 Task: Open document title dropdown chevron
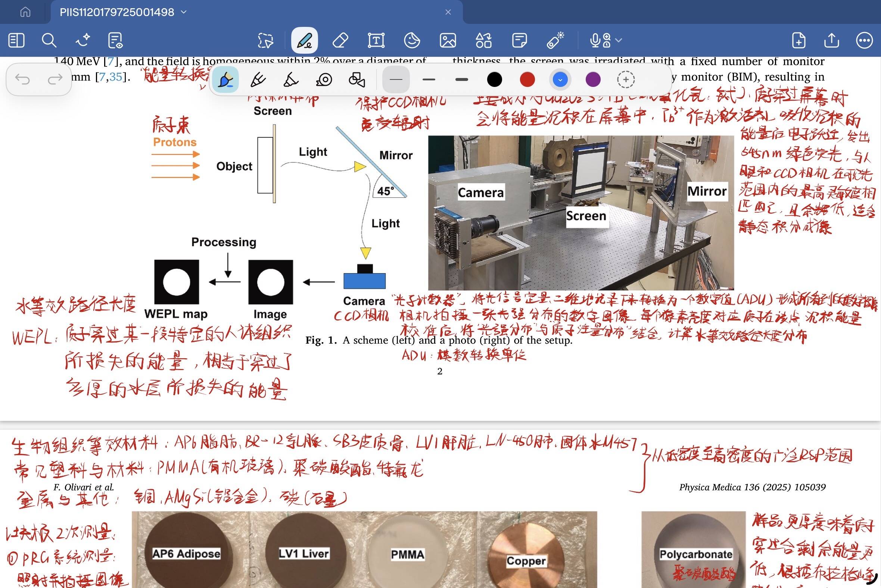[184, 12]
